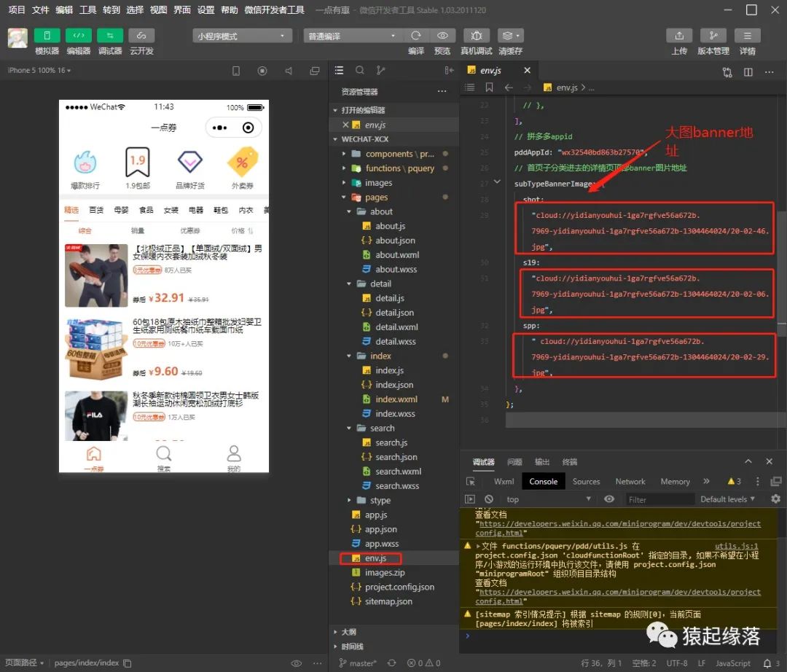The height and width of the screenshot is (672, 787).
Task: Expand the functions folder
Action: [344, 168]
